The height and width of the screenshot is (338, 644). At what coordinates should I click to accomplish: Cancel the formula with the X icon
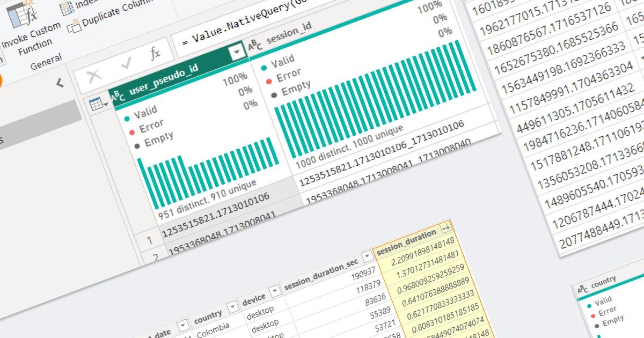(x=94, y=76)
